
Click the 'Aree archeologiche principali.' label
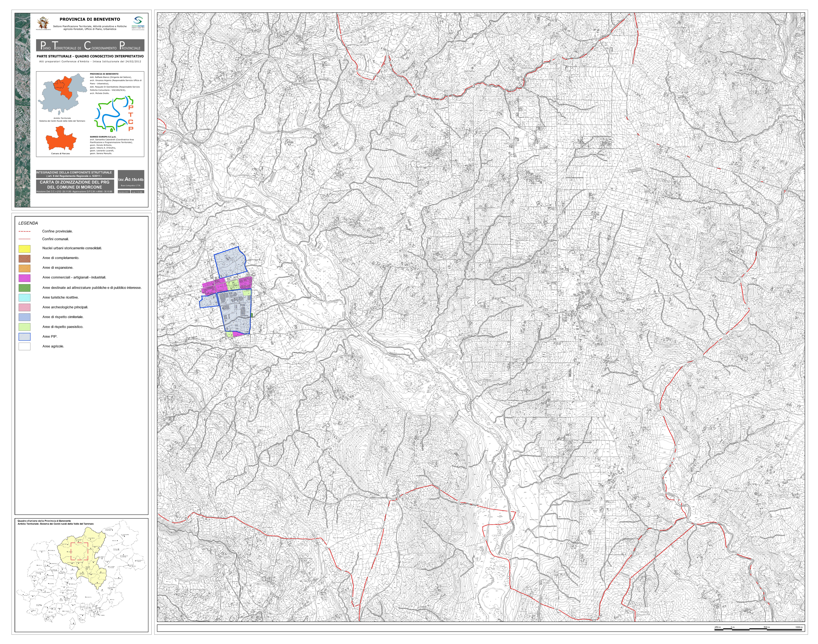[x=65, y=307]
